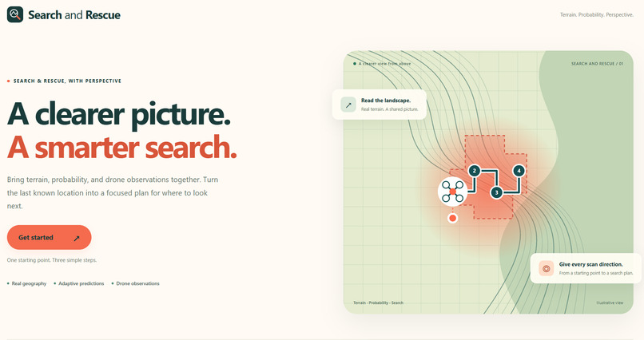The height and width of the screenshot is (340, 644).
Task: Click the 'Read the landscape.' card title
Action: click(386, 101)
